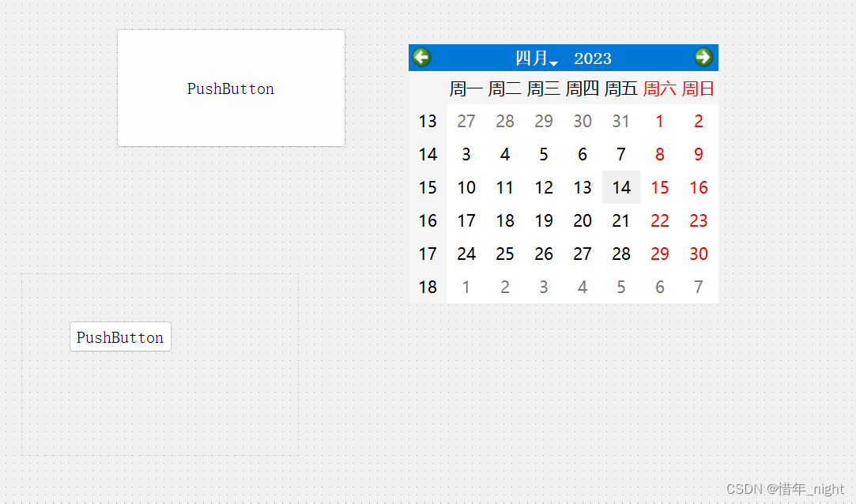Click the 周一 weekday header
Screen dimensions: 856x504
coord(466,88)
